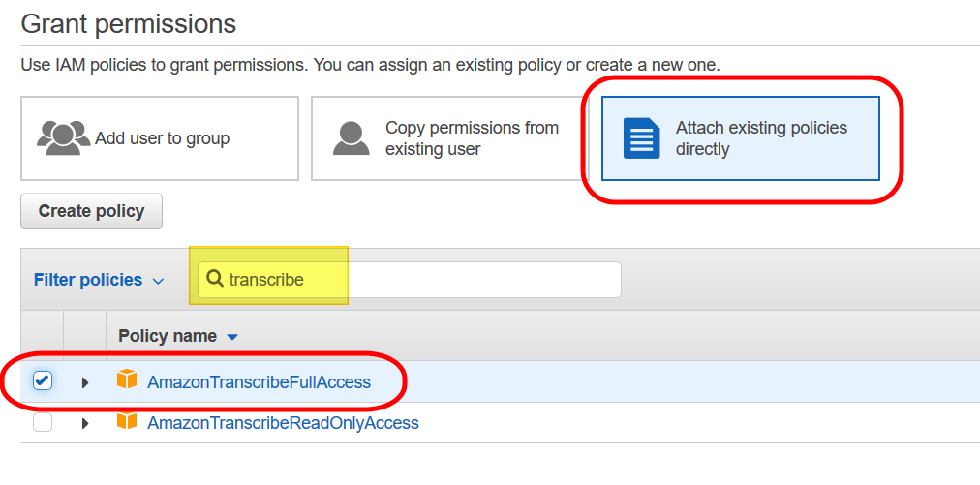Uncheck the AmazonTranscribeFullAccess checkbox

click(x=43, y=381)
